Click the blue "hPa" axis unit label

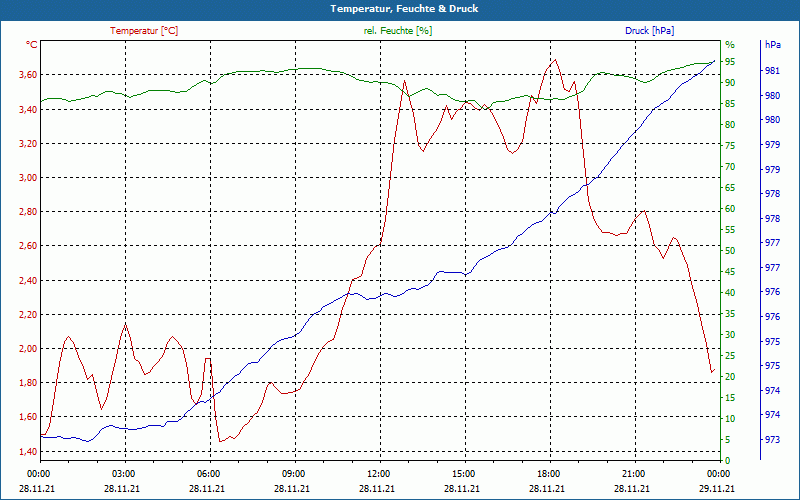(772, 45)
